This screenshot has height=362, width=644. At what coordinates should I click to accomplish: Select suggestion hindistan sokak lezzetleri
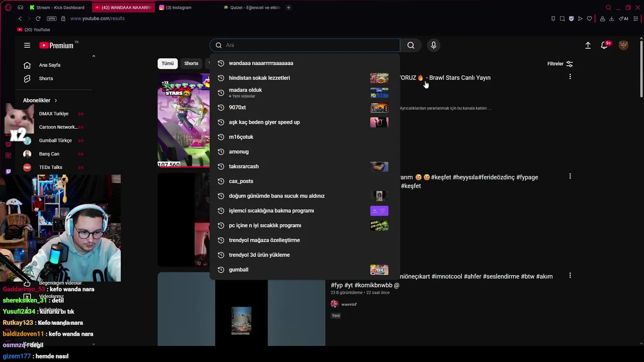(x=305, y=78)
